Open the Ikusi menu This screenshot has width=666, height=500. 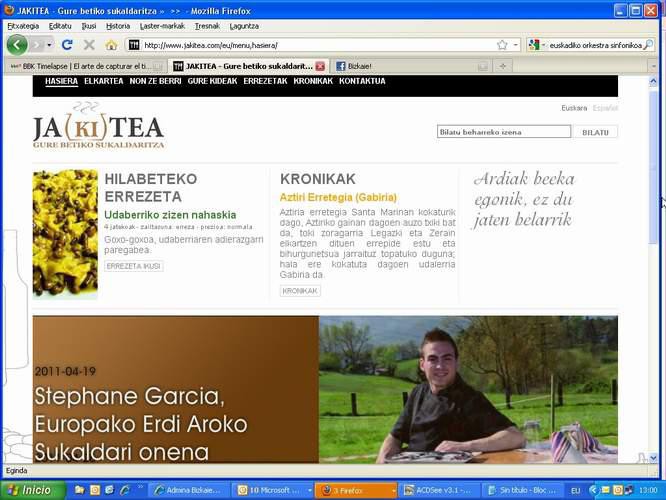pyautogui.click(x=89, y=26)
